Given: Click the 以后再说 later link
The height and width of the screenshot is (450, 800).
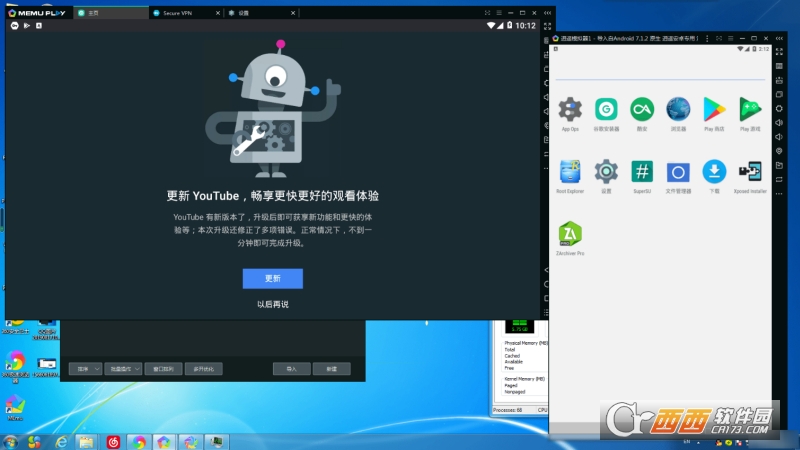Looking at the screenshot, I should pyautogui.click(x=273, y=305).
